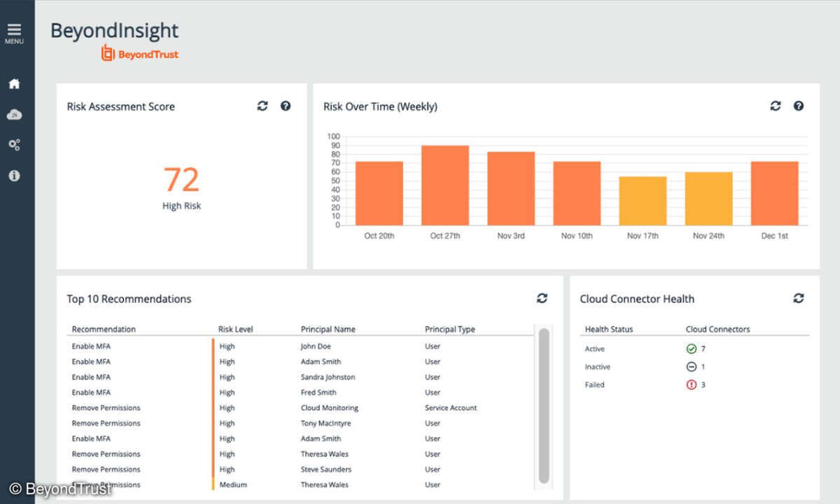
Task: Select the Tony MacIntyre principal name
Action: pos(325,423)
